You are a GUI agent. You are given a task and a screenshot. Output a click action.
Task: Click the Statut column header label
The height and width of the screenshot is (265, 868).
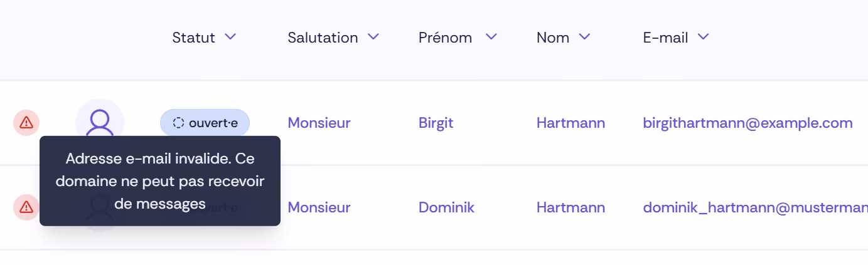(194, 38)
